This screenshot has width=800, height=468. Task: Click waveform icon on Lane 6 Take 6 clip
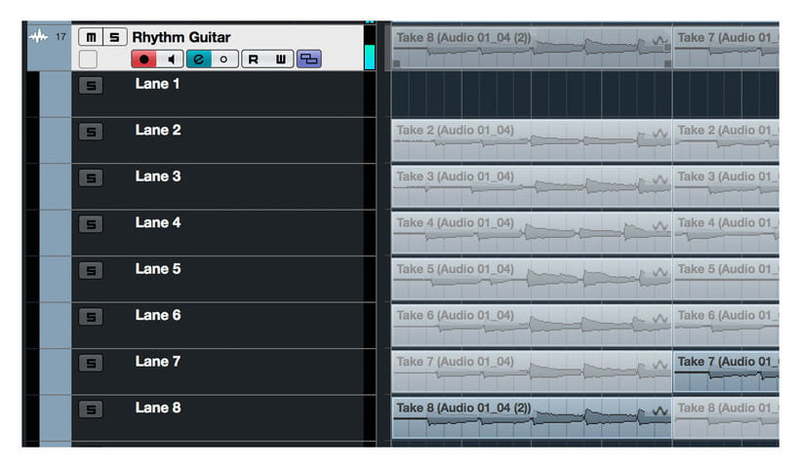click(x=660, y=319)
